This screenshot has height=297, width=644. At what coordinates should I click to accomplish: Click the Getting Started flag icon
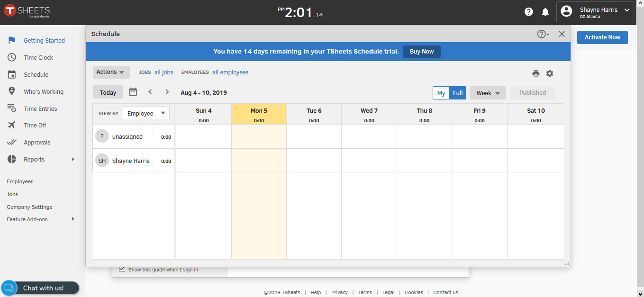[x=12, y=40]
